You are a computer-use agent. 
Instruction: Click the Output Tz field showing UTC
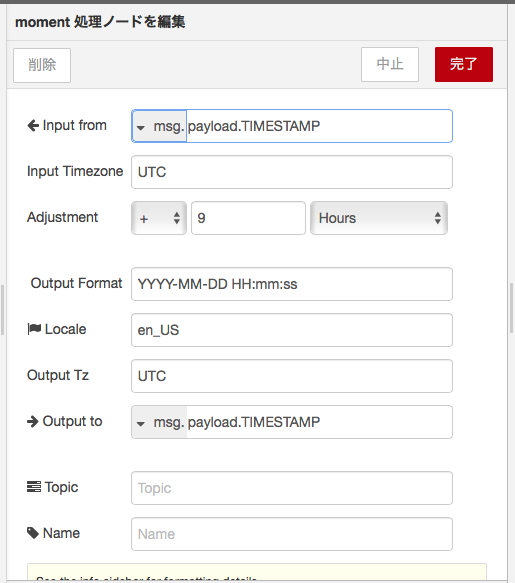point(292,376)
